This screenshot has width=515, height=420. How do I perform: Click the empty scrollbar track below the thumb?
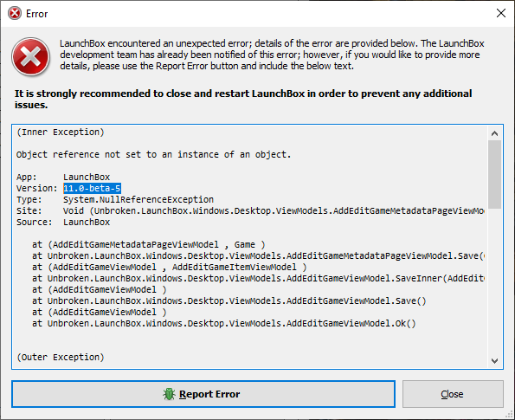click(x=494, y=281)
